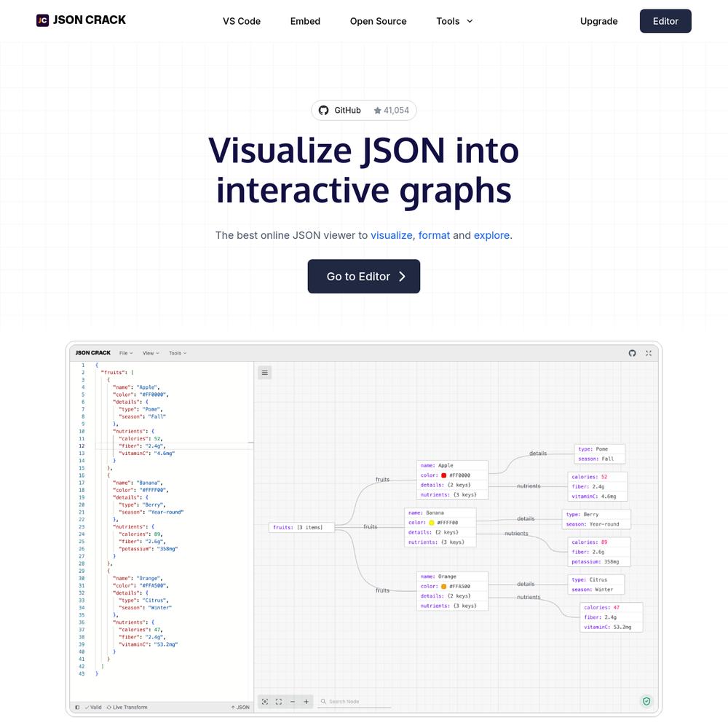The width and height of the screenshot is (728, 728).
Task: Click the focus to first node icon
Action: [265, 702]
